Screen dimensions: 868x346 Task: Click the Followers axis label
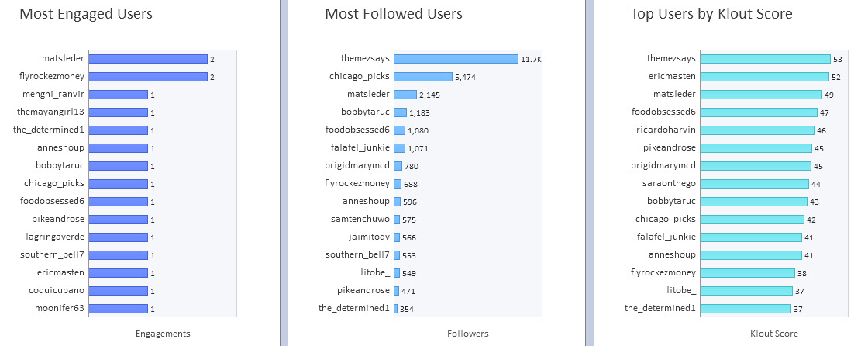(x=468, y=334)
